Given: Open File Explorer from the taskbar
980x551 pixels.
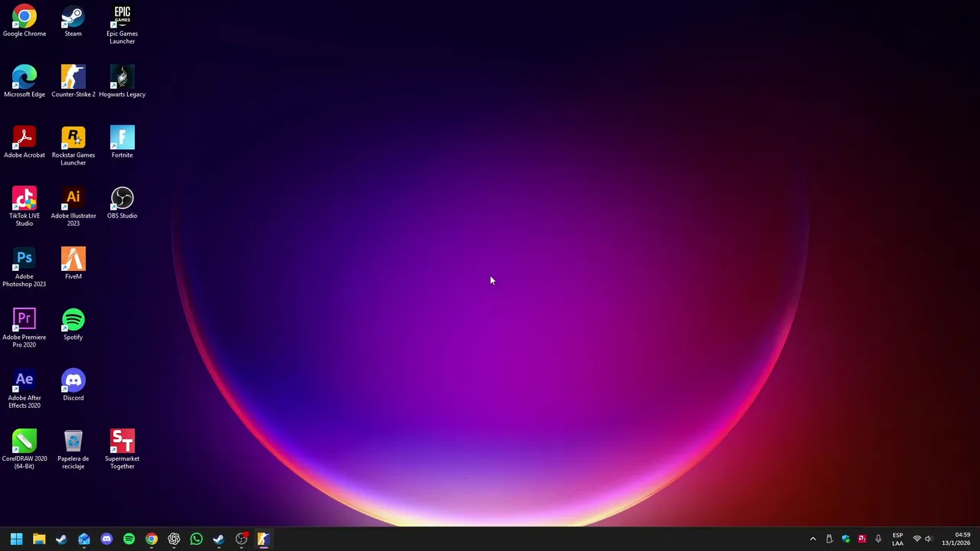Looking at the screenshot, I should (x=39, y=539).
